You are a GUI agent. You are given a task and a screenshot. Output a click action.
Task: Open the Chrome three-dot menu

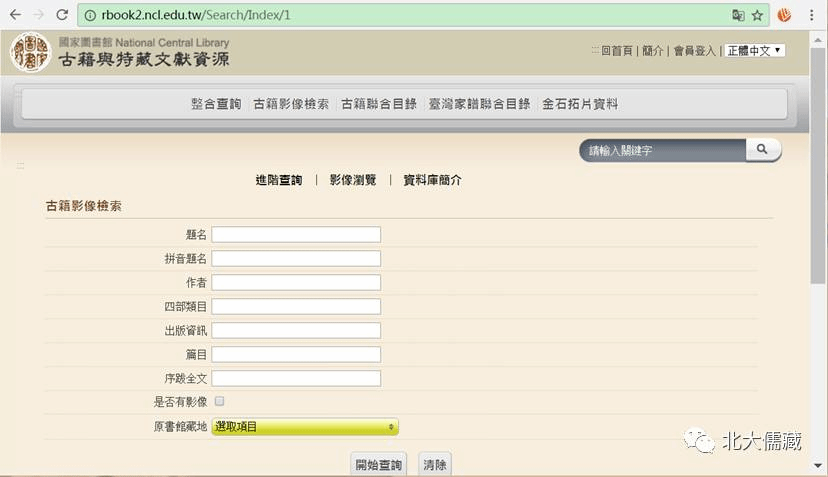click(x=811, y=15)
